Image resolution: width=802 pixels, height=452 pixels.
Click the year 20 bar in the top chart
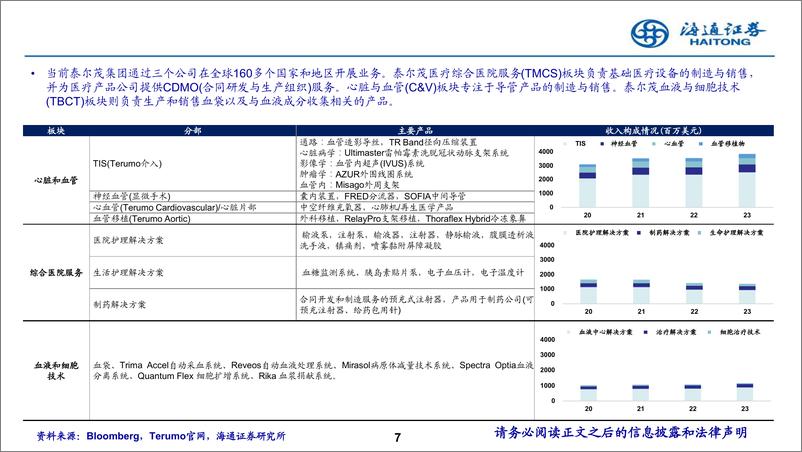pos(587,186)
